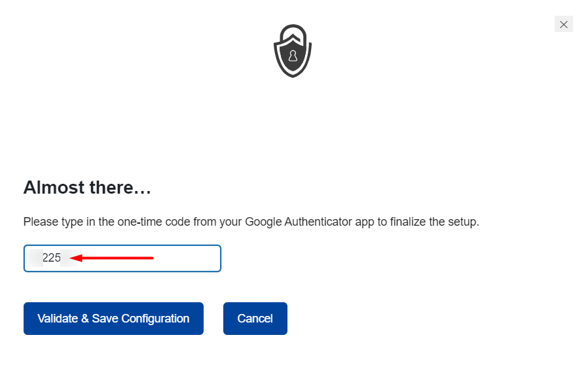Click the blurred area before 225
Viewport: 588px width, 367px height.
(35, 258)
